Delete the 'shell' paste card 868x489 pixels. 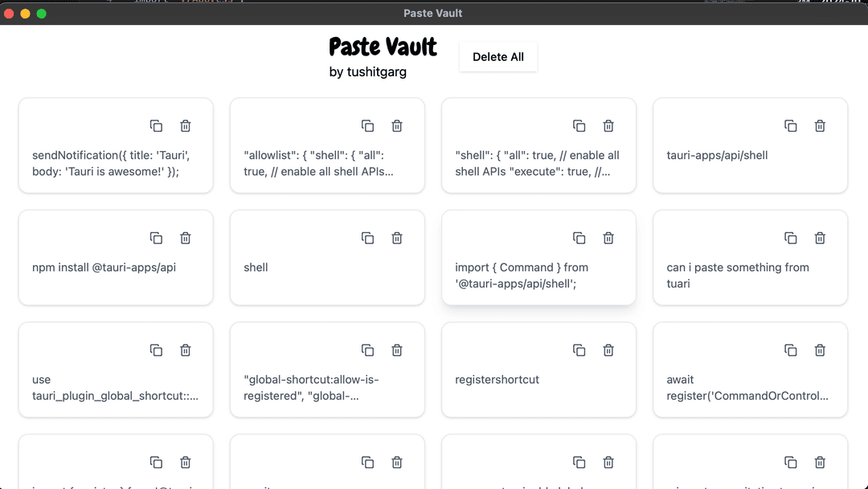397,238
